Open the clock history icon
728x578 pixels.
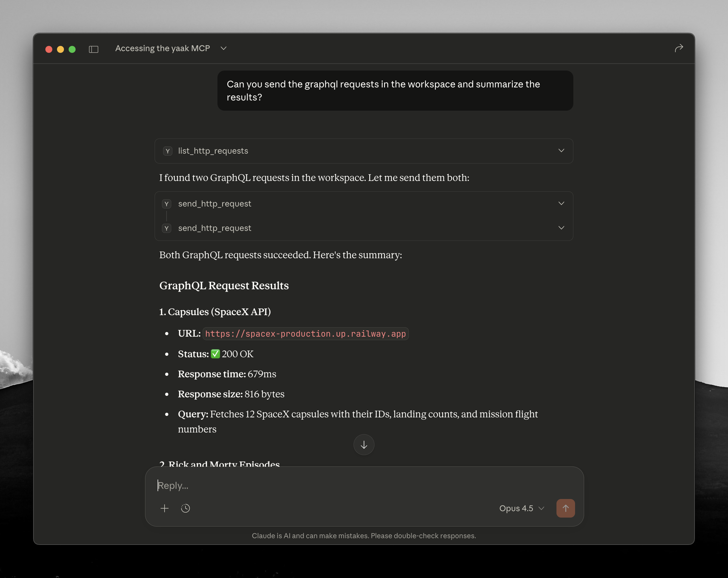pos(185,508)
